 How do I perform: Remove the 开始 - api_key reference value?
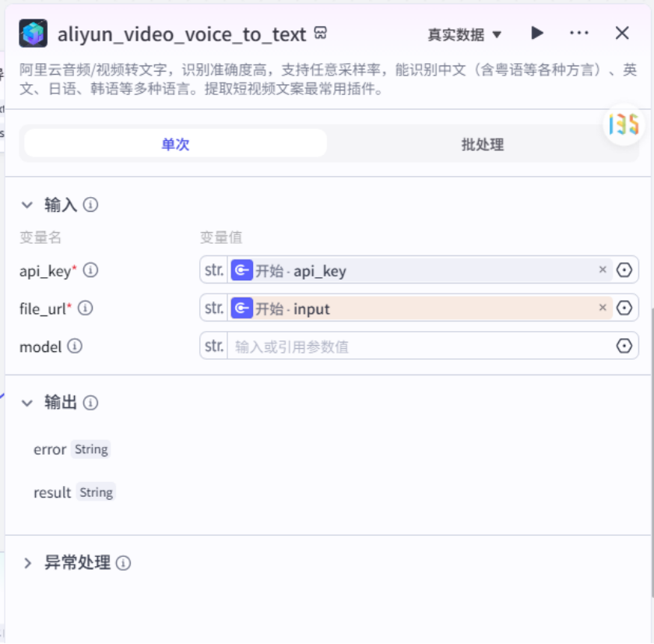[603, 270]
